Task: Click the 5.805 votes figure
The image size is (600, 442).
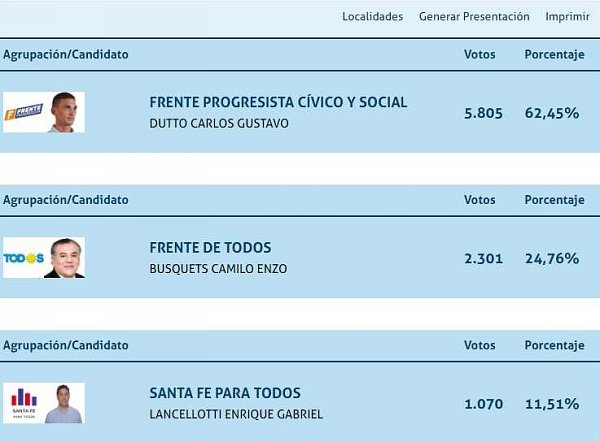Action: coord(483,113)
